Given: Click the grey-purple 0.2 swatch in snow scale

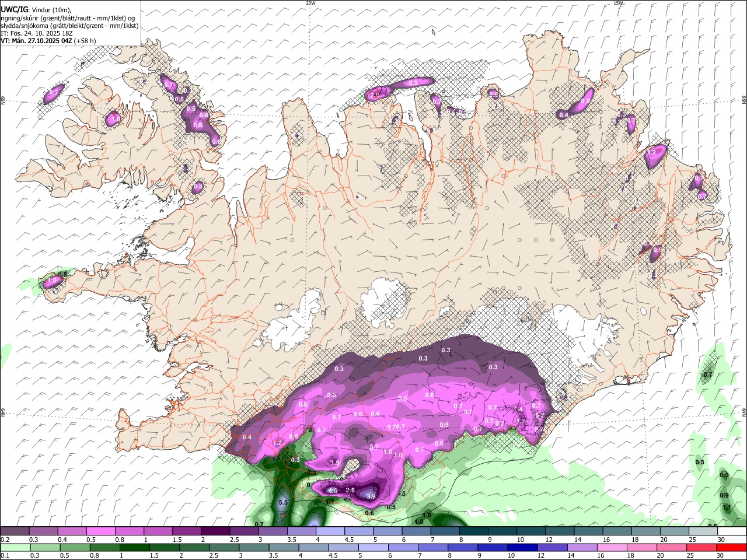Looking at the screenshot, I should 15,531.
